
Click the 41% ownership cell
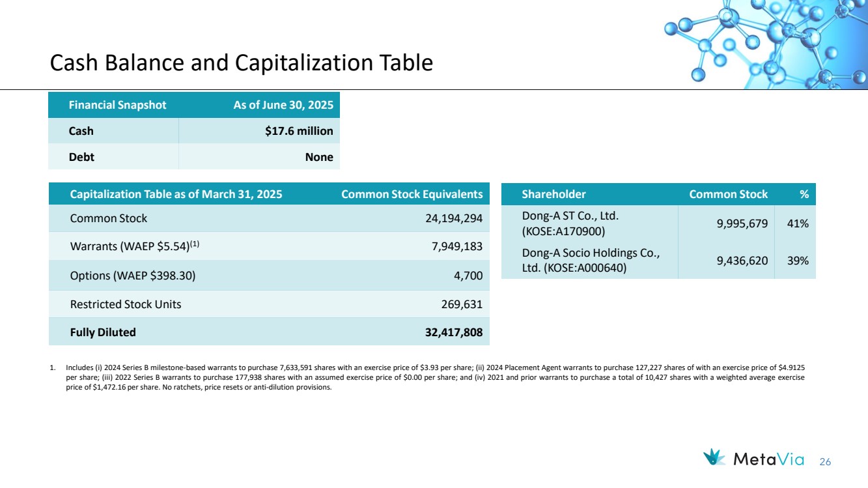796,223
